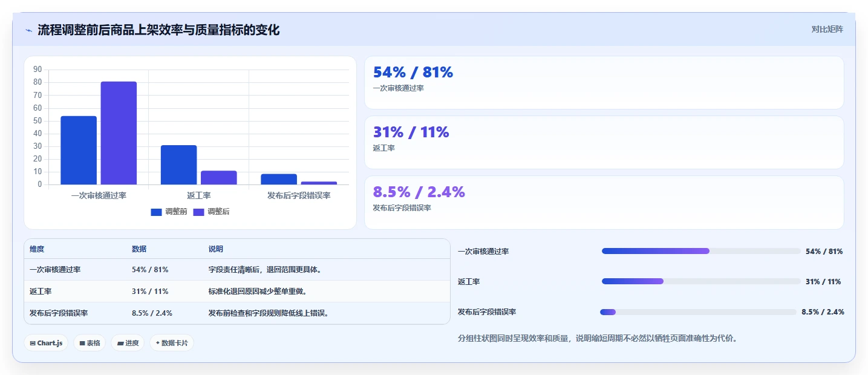The image size is (868, 375).
Task: Click table cell 一次审核通过率
Action: pos(55,270)
